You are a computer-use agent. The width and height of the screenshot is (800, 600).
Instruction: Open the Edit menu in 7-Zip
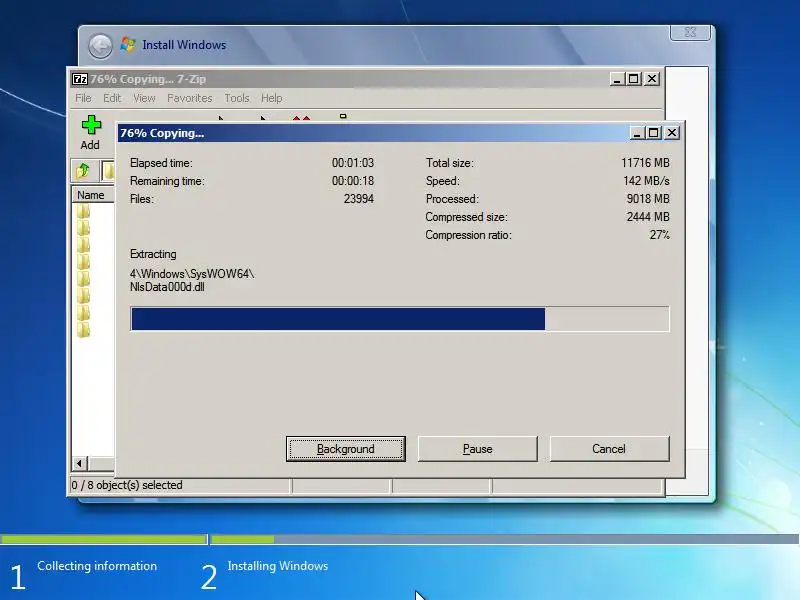click(112, 98)
